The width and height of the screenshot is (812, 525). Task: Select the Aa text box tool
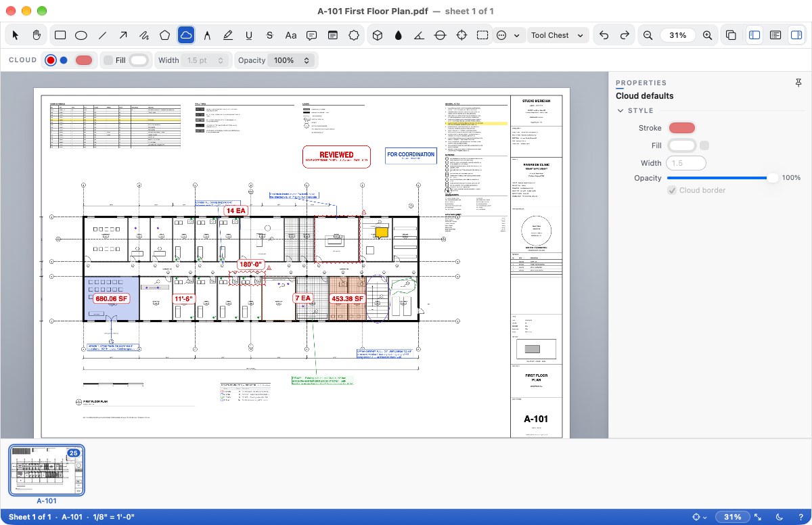(291, 35)
